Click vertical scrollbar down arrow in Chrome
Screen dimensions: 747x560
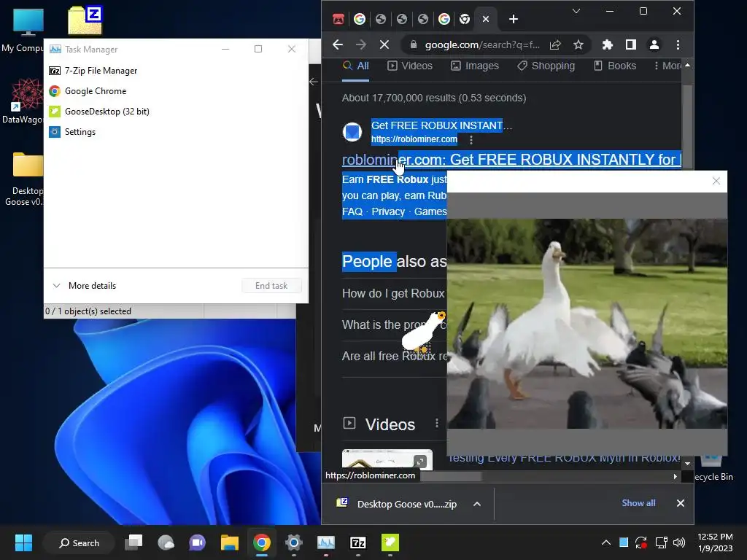click(x=687, y=463)
